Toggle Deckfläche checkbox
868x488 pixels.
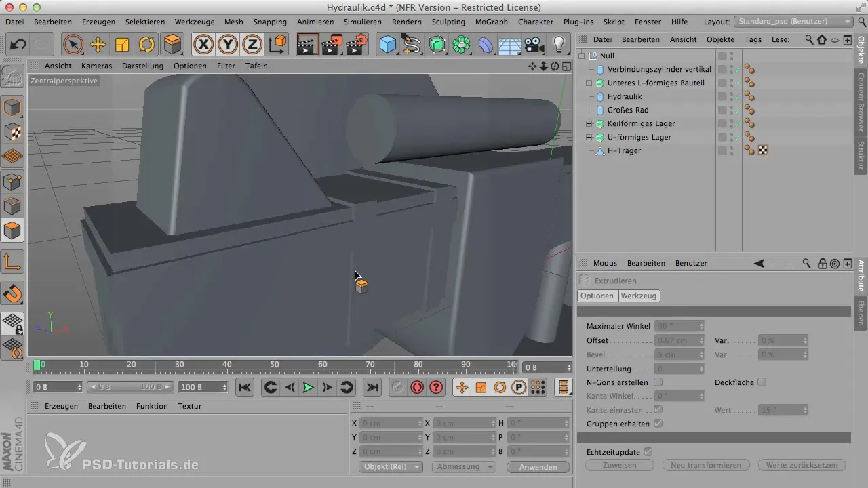pyautogui.click(x=762, y=382)
